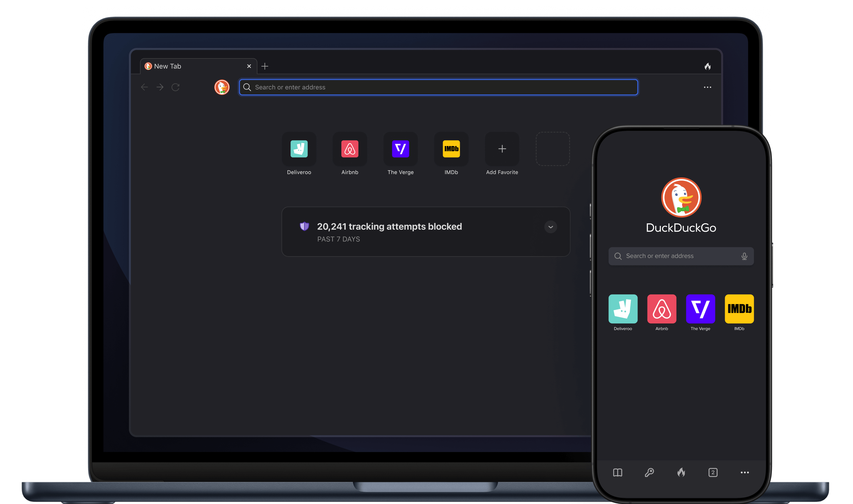This screenshot has width=853, height=504.
Task: Tap the Deliveroo favorite on the phone
Action: point(623,309)
